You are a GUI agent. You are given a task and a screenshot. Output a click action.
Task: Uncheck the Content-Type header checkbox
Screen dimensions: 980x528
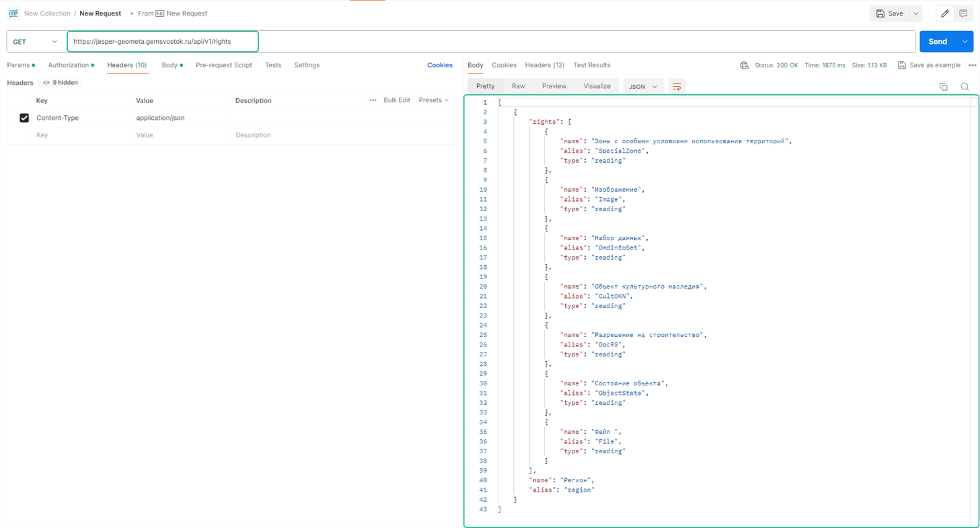pyautogui.click(x=24, y=118)
